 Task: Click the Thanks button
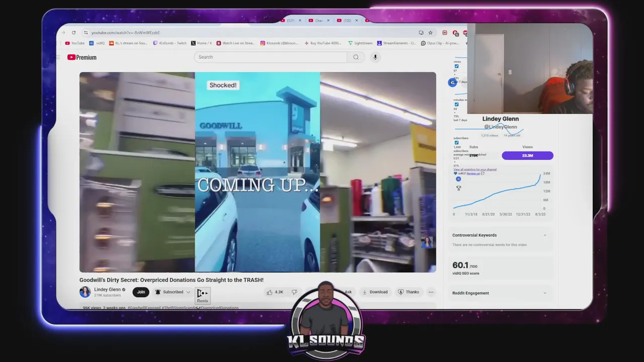click(408, 292)
